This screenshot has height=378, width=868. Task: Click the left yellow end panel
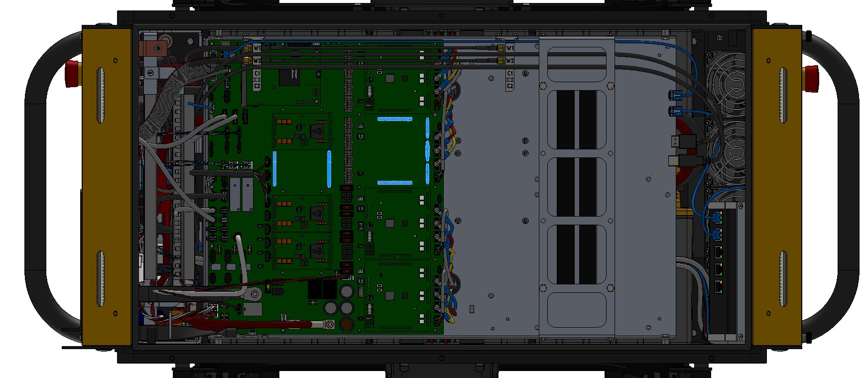coord(107,187)
